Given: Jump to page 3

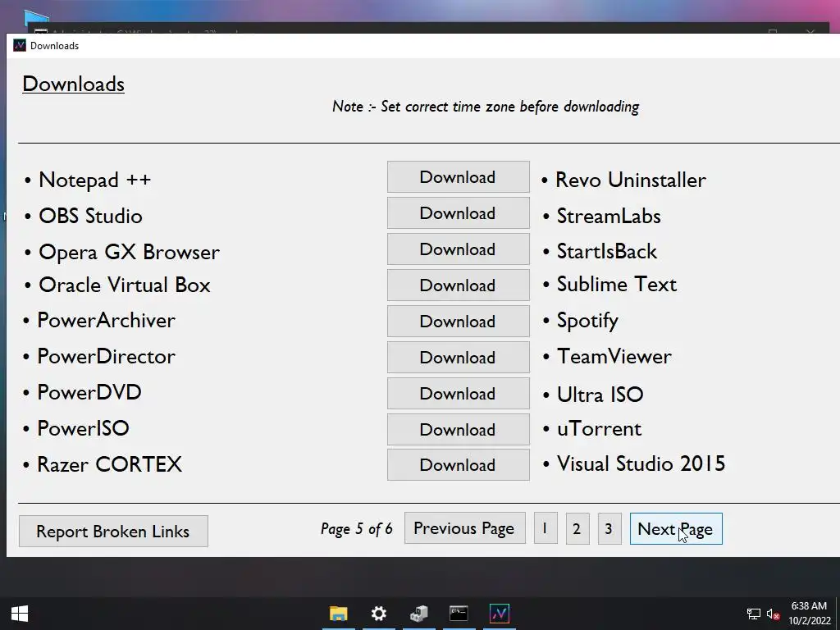Looking at the screenshot, I should [x=609, y=528].
